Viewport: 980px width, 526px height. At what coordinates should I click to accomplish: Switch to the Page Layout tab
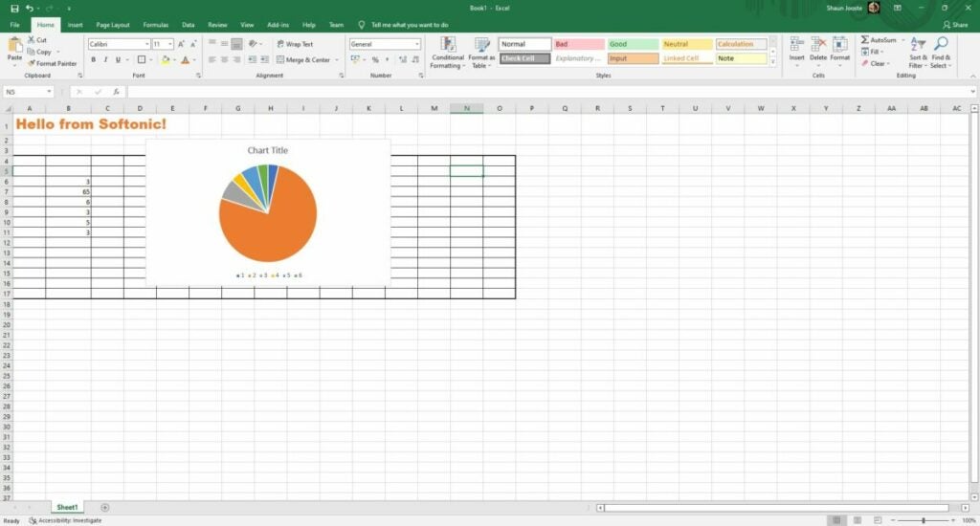point(113,25)
